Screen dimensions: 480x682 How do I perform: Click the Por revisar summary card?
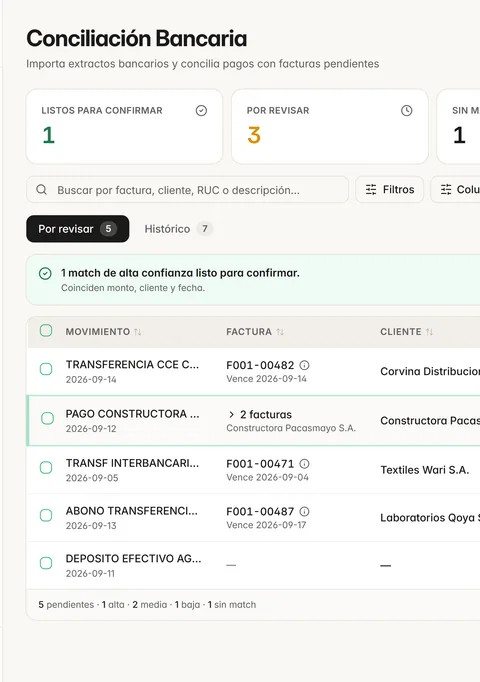330,127
